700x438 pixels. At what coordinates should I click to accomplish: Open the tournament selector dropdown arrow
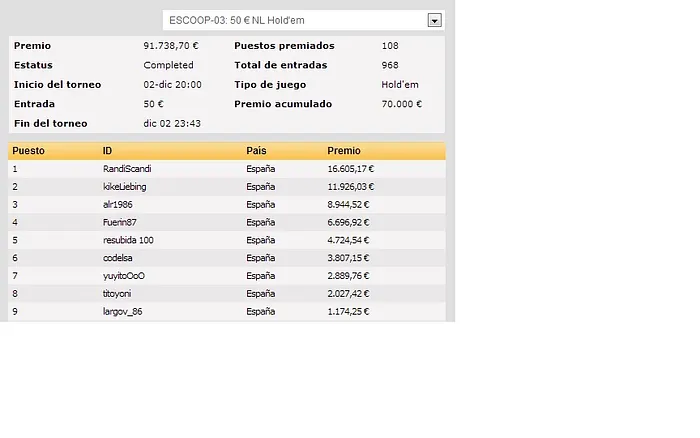tap(434, 20)
